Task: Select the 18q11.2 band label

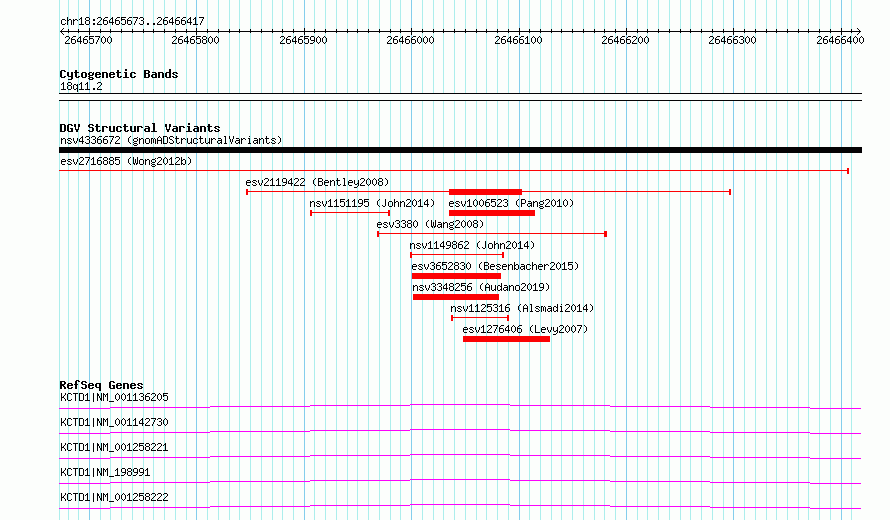Action: (x=81, y=86)
